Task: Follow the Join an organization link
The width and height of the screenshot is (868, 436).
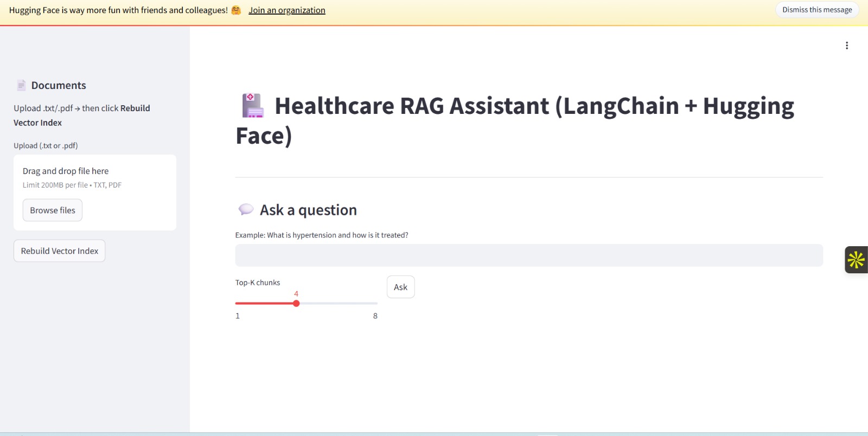Action: coord(287,10)
